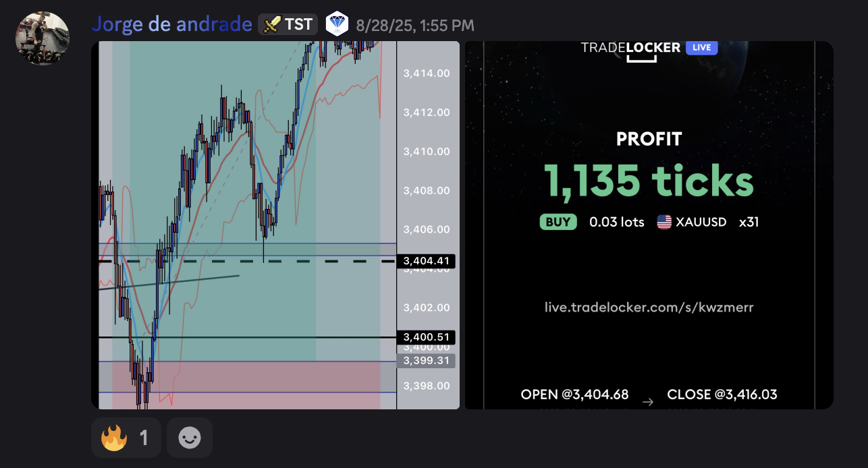868x468 pixels.
Task: Open Jorge de andrade's profile avatar
Action: pyautogui.click(x=43, y=38)
